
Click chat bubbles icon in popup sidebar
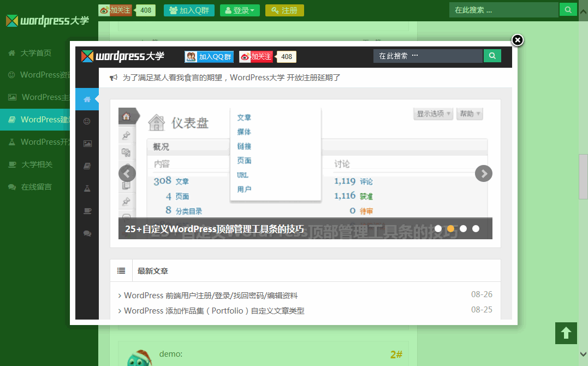(x=87, y=233)
